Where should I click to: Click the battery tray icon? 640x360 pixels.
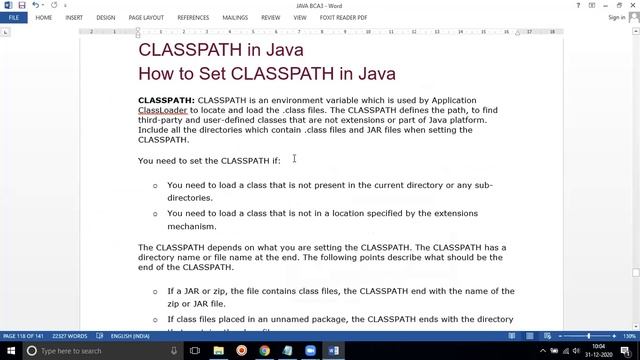pyautogui.click(x=554, y=351)
